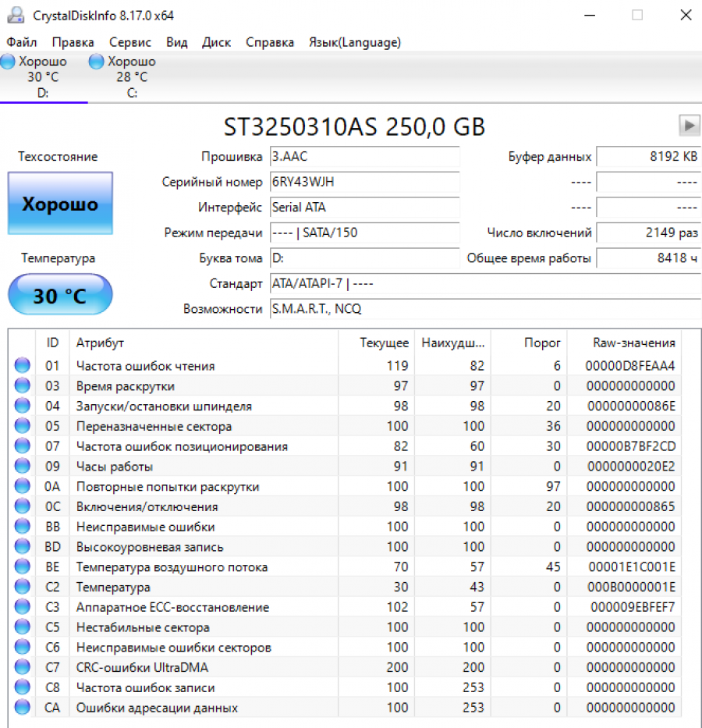Open the Диск menu
This screenshot has height=728, width=702.
click(x=216, y=42)
